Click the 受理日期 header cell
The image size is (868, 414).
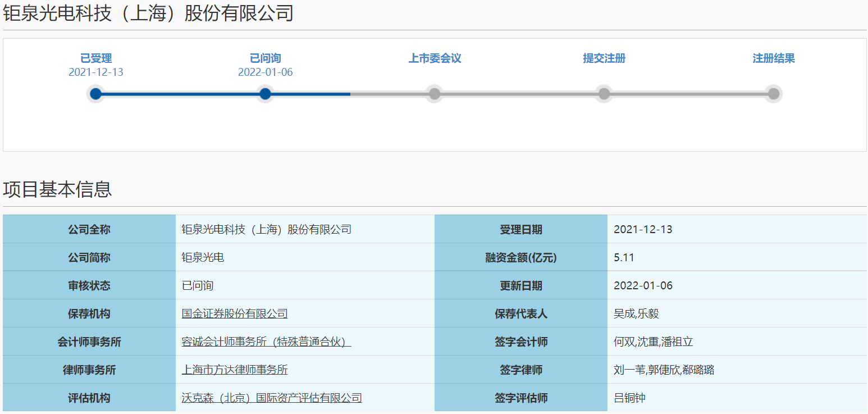(521, 229)
